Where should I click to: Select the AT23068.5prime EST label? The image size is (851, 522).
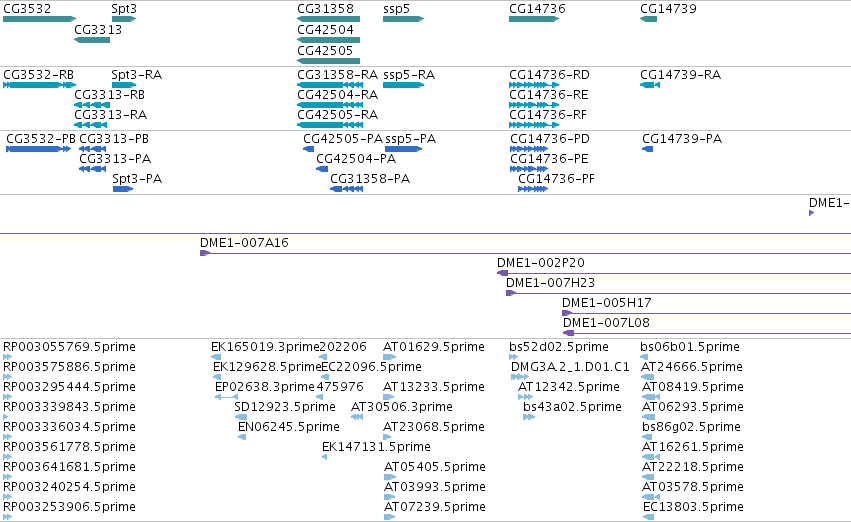pyautogui.click(x=434, y=428)
